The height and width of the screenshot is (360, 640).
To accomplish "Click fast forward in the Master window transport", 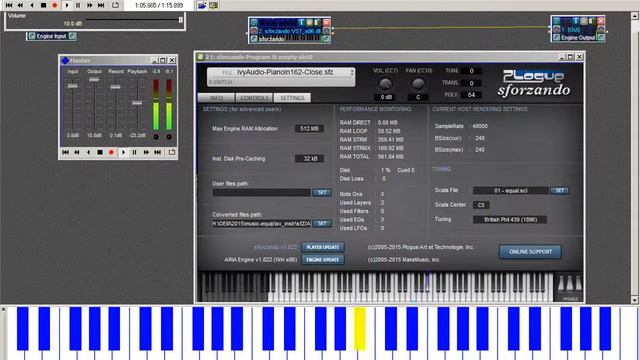I will click(x=146, y=152).
